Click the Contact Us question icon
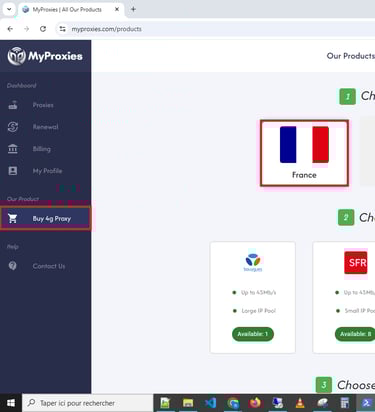Image resolution: width=375 pixels, height=412 pixels. (13, 266)
